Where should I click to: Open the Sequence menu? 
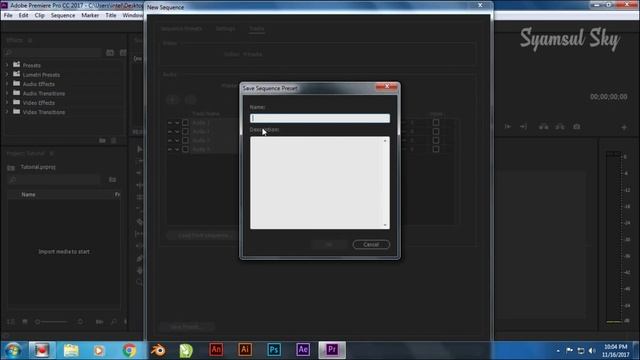(x=63, y=16)
